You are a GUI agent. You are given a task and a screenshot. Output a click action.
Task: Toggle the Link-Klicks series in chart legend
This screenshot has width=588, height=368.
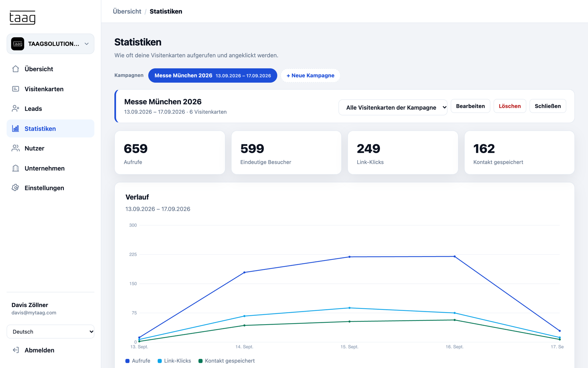[174, 361]
